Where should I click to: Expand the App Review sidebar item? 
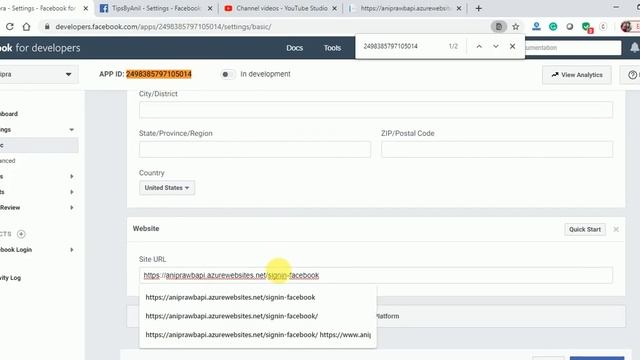point(71,207)
